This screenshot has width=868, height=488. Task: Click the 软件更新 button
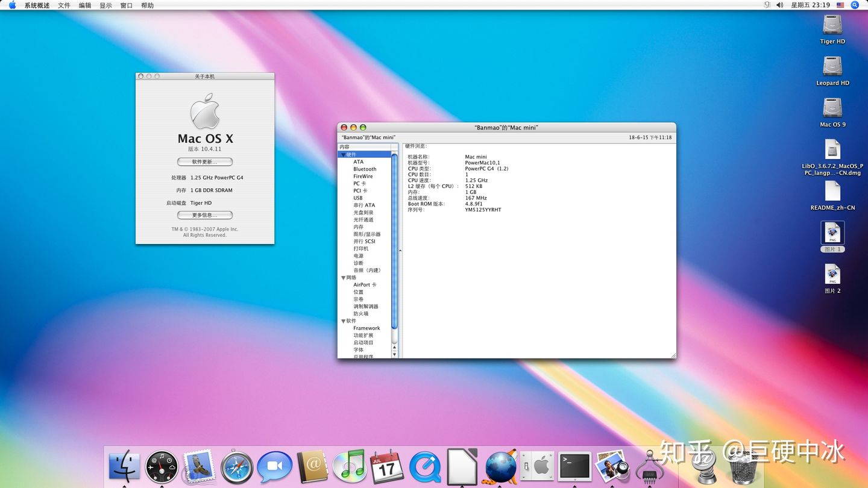tap(204, 162)
